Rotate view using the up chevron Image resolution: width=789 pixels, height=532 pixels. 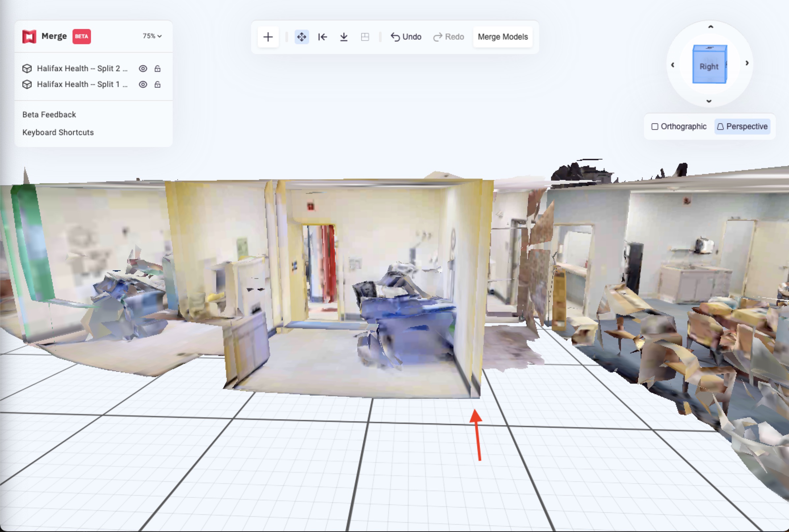(711, 27)
